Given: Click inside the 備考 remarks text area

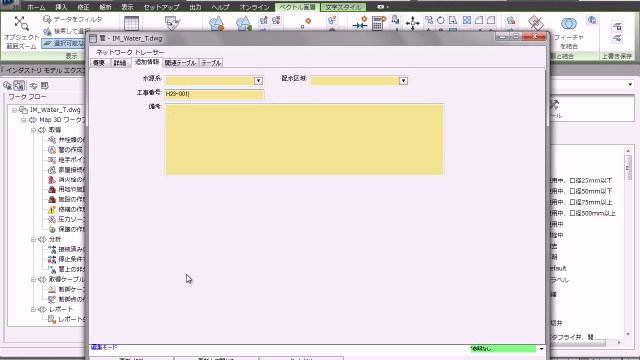Looking at the screenshot, I should click(304, 140).
